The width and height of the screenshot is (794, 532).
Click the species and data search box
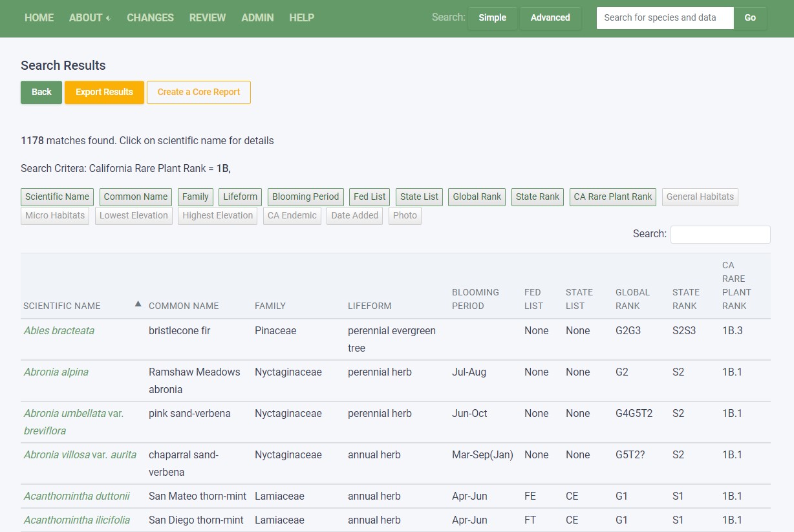664,18
